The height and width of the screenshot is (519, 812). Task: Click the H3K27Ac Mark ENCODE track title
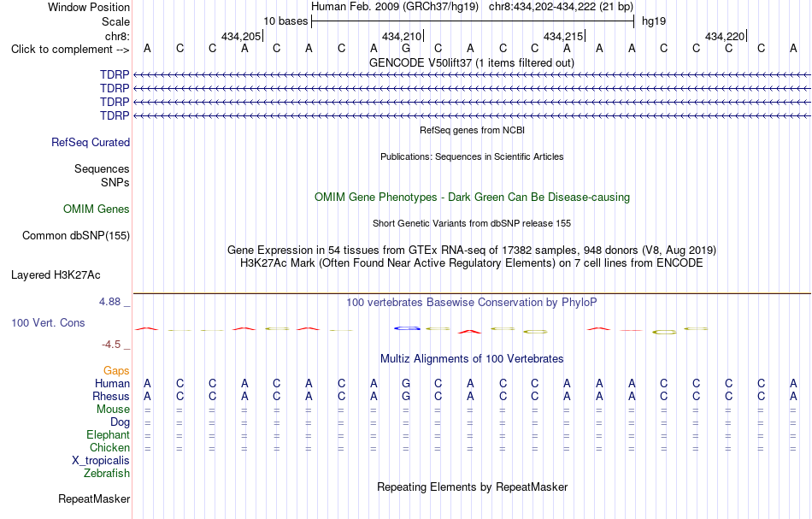tap(472, 263)
